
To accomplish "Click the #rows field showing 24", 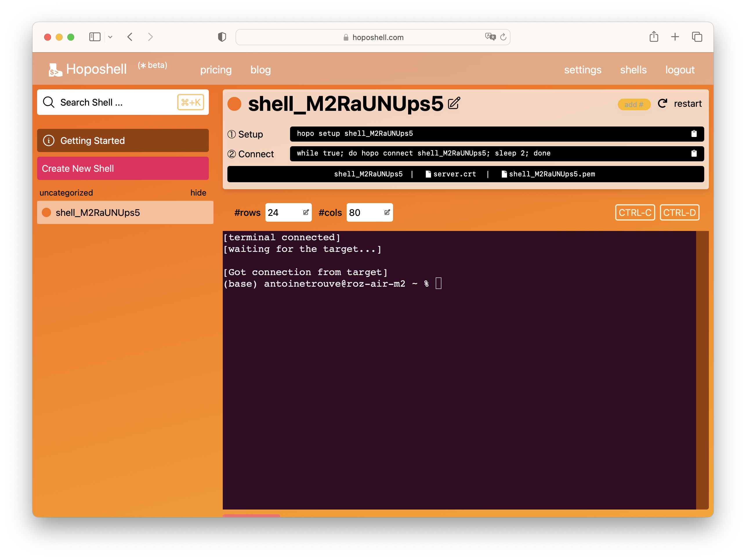I will 288,212.
